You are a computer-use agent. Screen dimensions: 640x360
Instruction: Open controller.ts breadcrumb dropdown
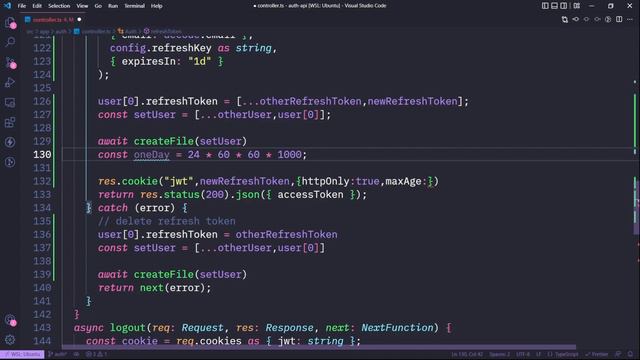(93, 31)
